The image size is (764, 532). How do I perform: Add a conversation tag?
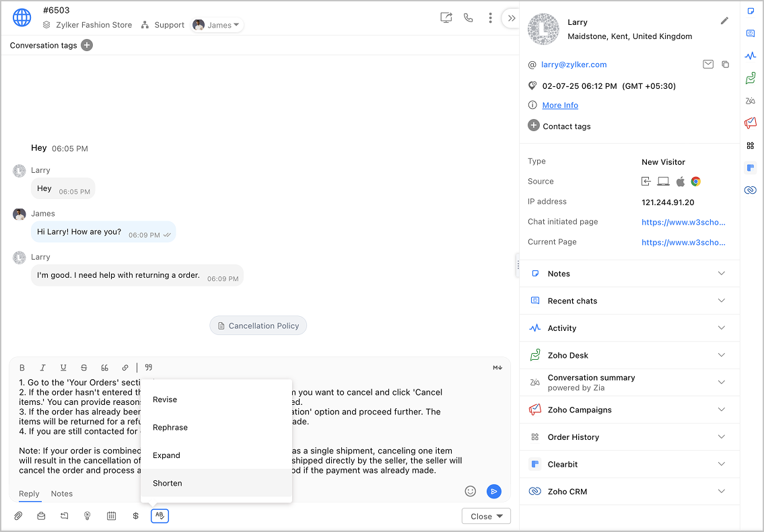87,45
